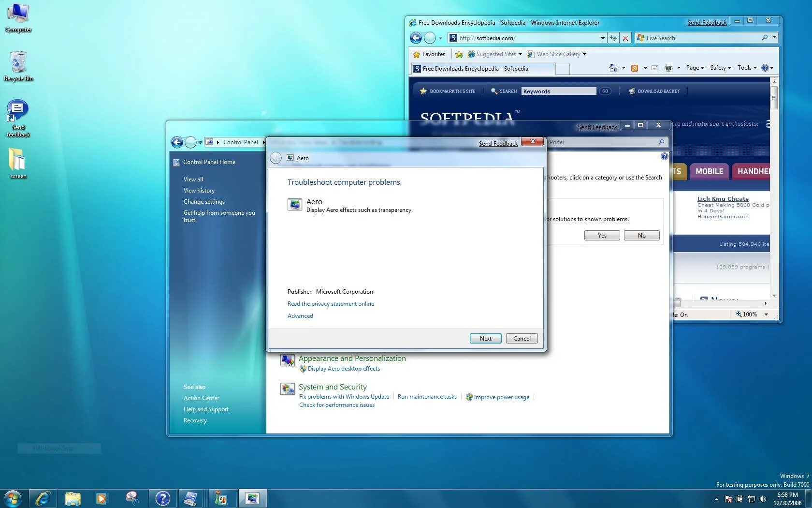Click the Lich King Cheats ad link

point(723,199)
